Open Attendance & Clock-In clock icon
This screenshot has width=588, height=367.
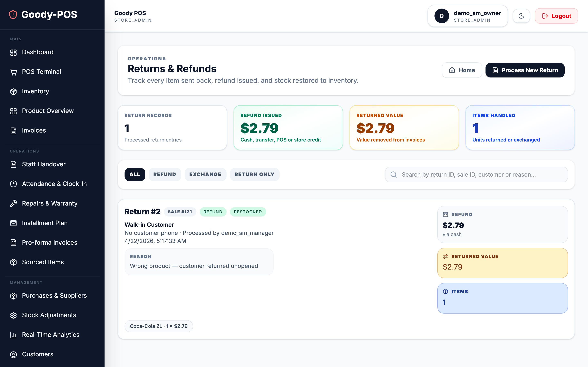tap(13, 184)
